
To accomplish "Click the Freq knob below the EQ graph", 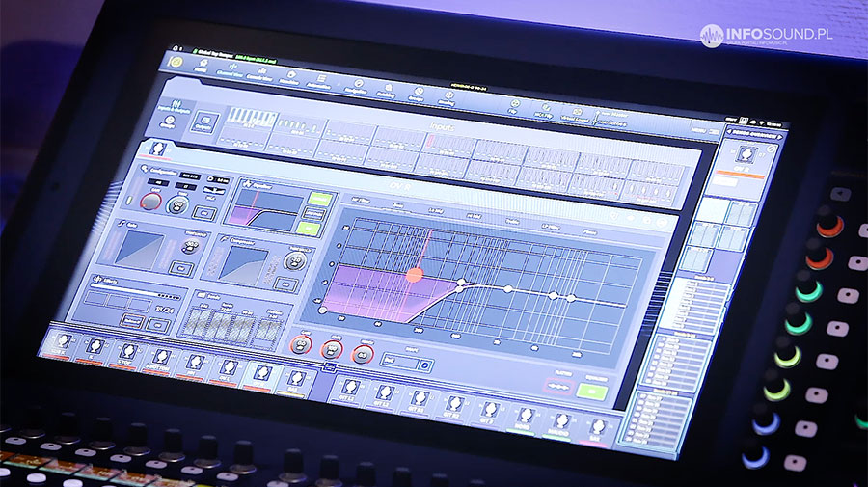I will [332, 350].
